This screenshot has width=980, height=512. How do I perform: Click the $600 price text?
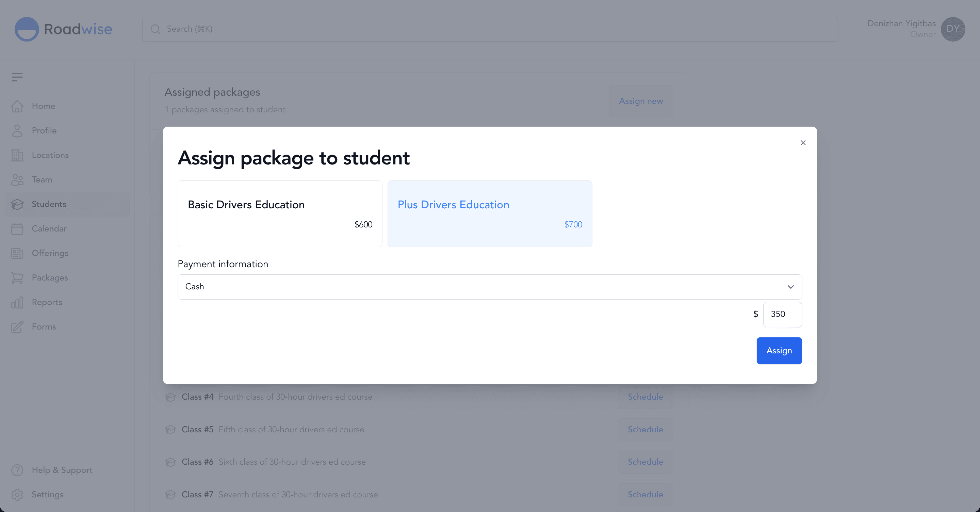point(363,225)
